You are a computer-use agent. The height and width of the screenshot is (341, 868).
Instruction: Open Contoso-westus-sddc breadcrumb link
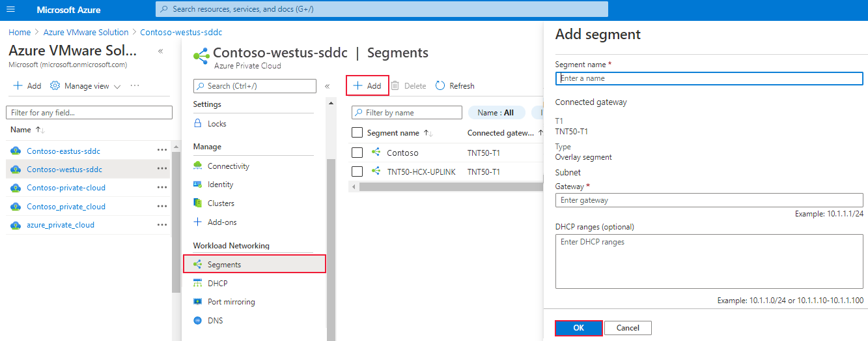coord(181,32)
